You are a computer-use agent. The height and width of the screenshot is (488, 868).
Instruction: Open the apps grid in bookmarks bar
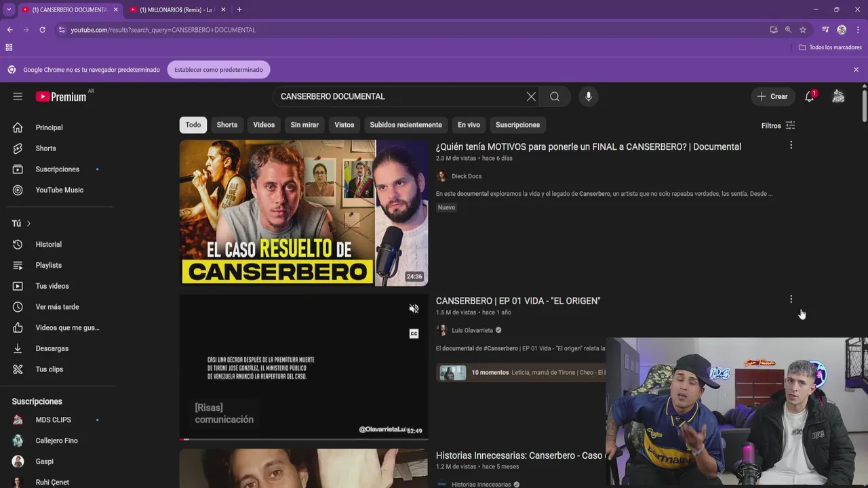(x=9, y=47)
